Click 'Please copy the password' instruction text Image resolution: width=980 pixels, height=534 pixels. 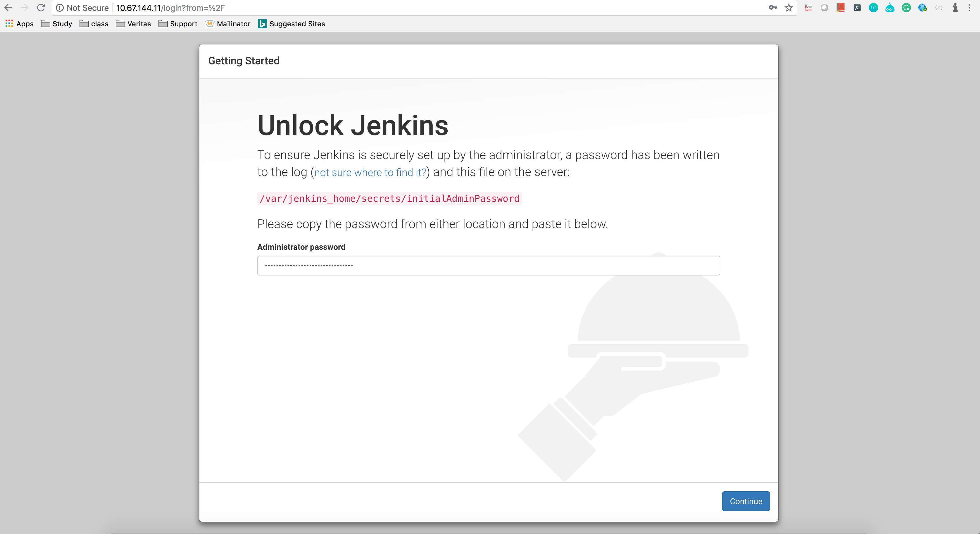click(x=433, y=224)
